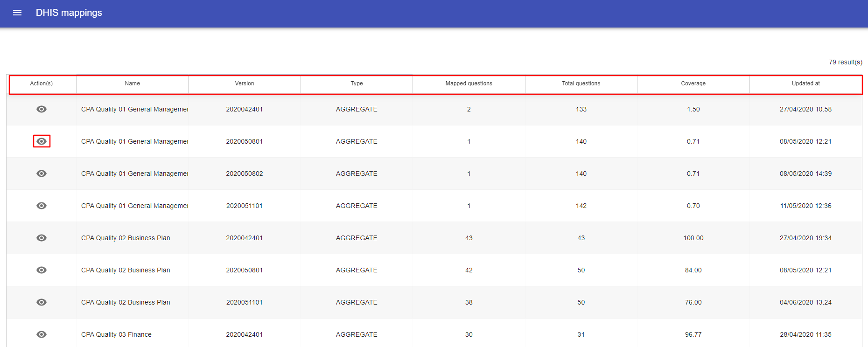View mapping version 2020042401 of General Management

42,109
